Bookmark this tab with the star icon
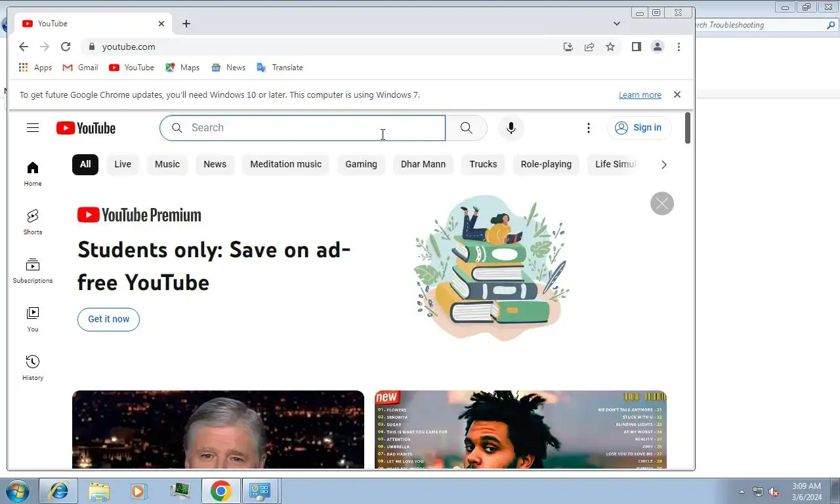Image resolution: width=840 pixels, height=504 pixels. 610,47
